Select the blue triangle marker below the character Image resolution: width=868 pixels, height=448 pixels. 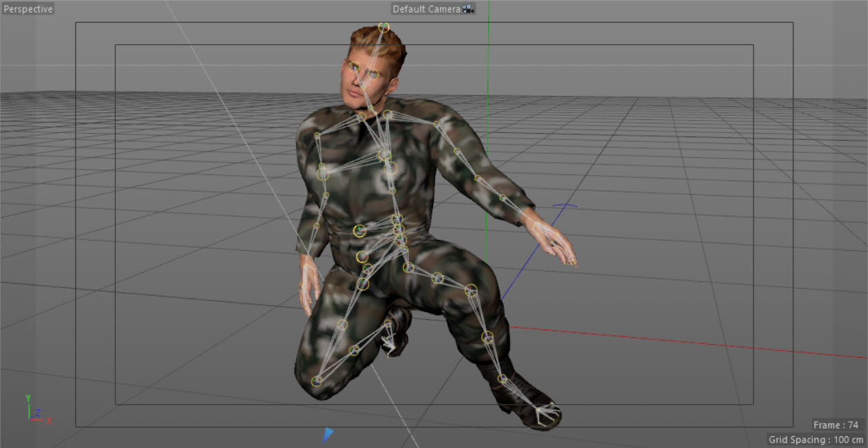pos(328,434)
